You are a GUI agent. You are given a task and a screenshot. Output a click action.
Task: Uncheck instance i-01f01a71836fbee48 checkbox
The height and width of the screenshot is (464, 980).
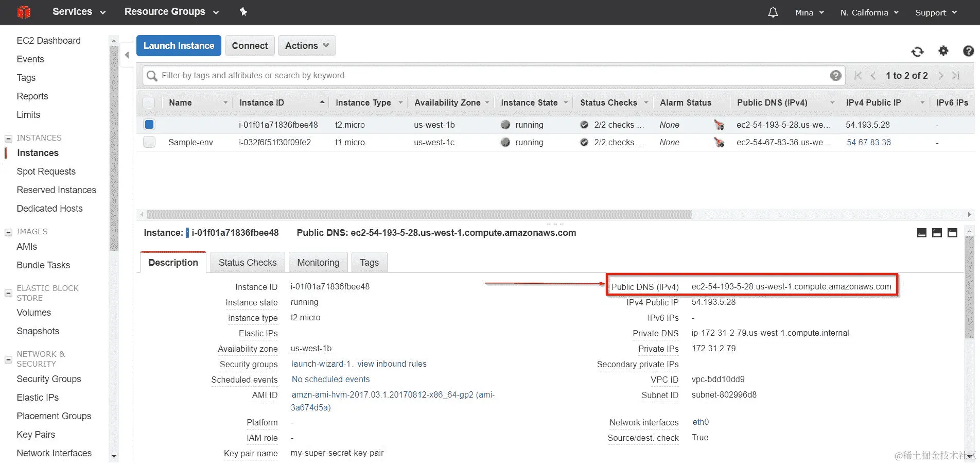pyautogui.click(x=149, y=124)
